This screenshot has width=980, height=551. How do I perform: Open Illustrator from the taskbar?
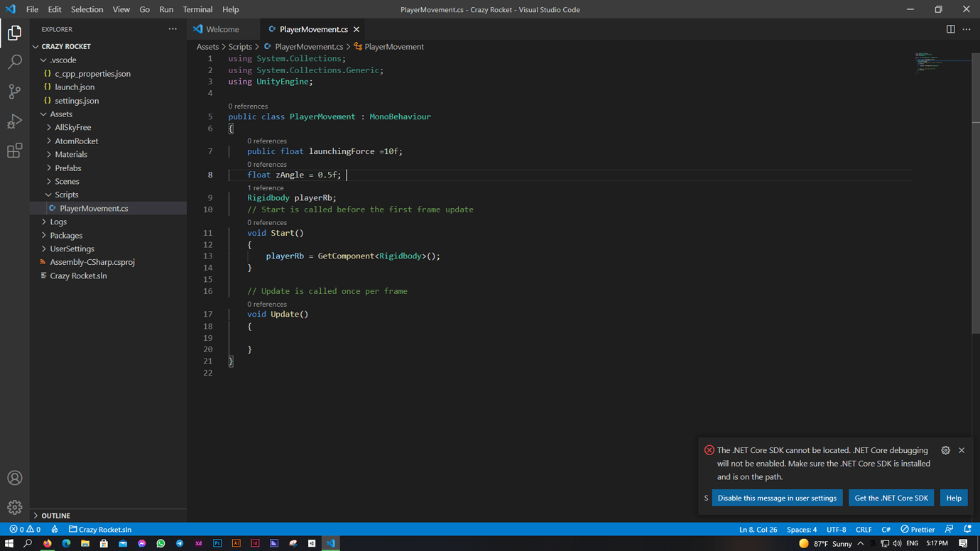pyautogui.click(x=236, y=543)
